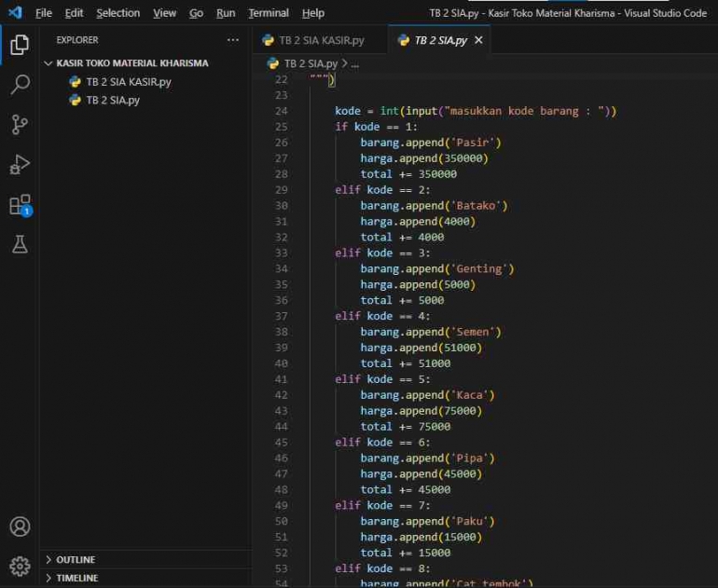Screen dimensions: 718x588
Task: Close the TB 2 SIA.py tab
Action: [478, 40]
